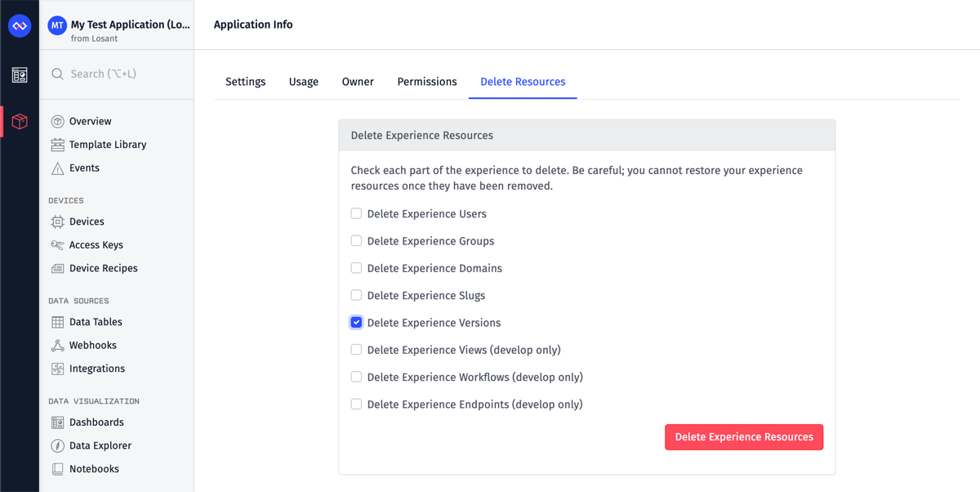
Task: Check Delete Experience Groups
Action: [x=356, y=240]
